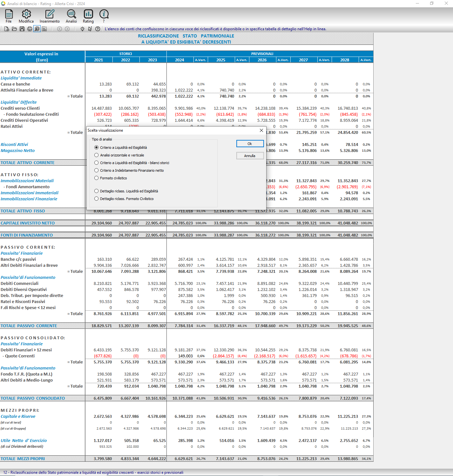
Task: Click the 2021 column header
Action: [98, 60]
